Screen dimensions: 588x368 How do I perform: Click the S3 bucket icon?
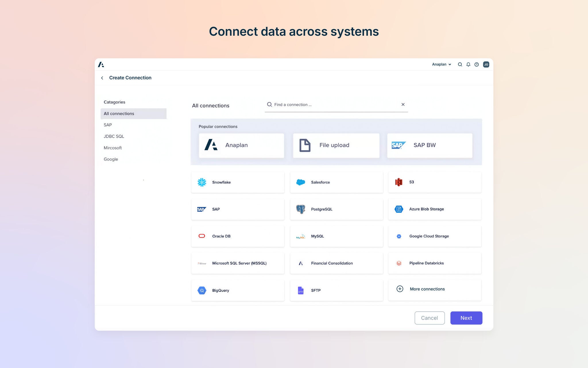399,182
